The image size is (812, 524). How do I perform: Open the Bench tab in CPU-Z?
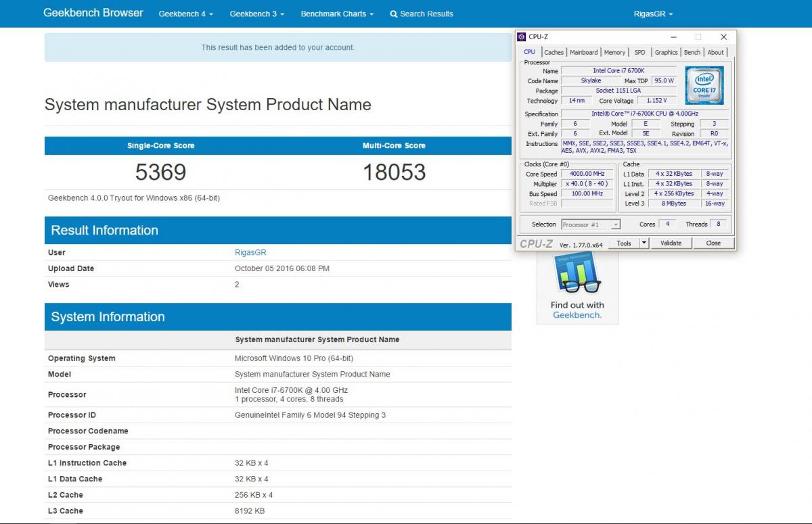(x=692, y=52)
